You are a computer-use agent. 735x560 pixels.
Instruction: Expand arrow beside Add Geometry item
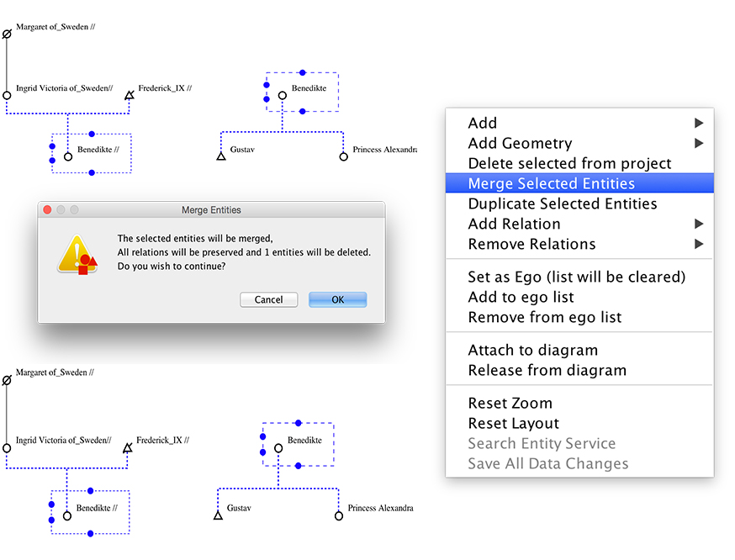coord(699,143)
